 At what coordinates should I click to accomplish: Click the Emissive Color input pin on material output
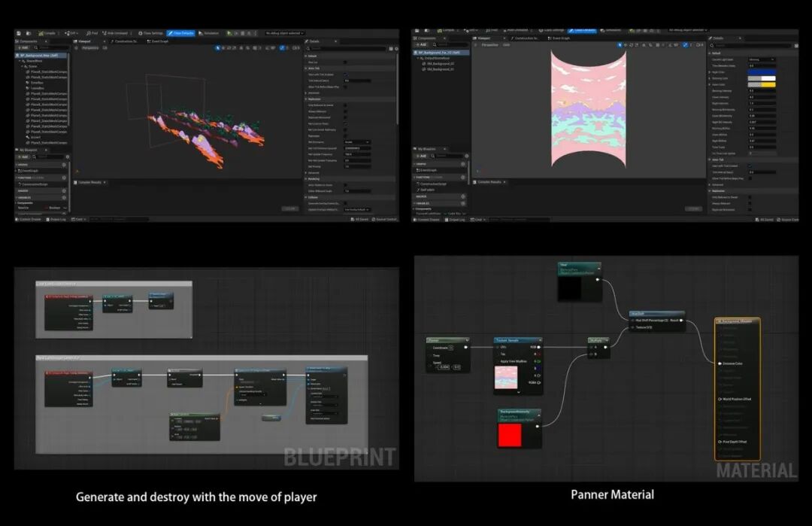click(x=720, y=363)
